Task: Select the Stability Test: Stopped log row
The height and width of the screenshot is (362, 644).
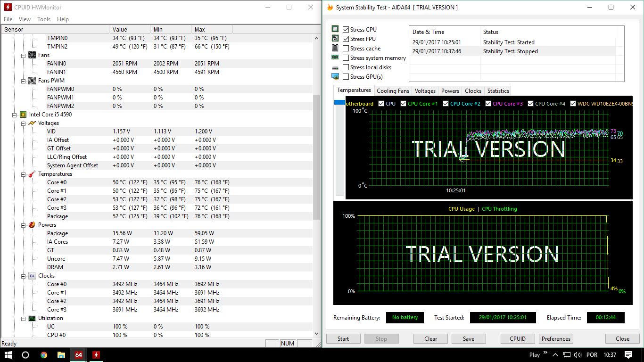Action: (x=513, y=51)
